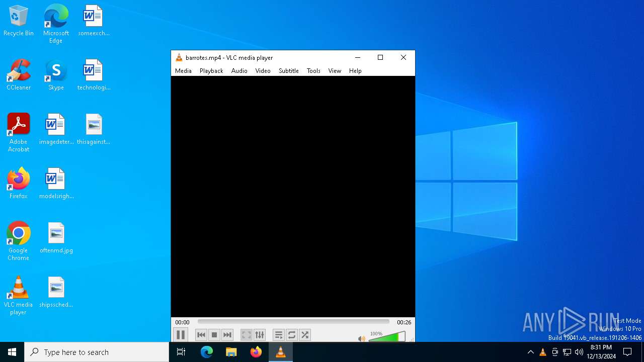Show hidden system tray icons

coord(530,352)
